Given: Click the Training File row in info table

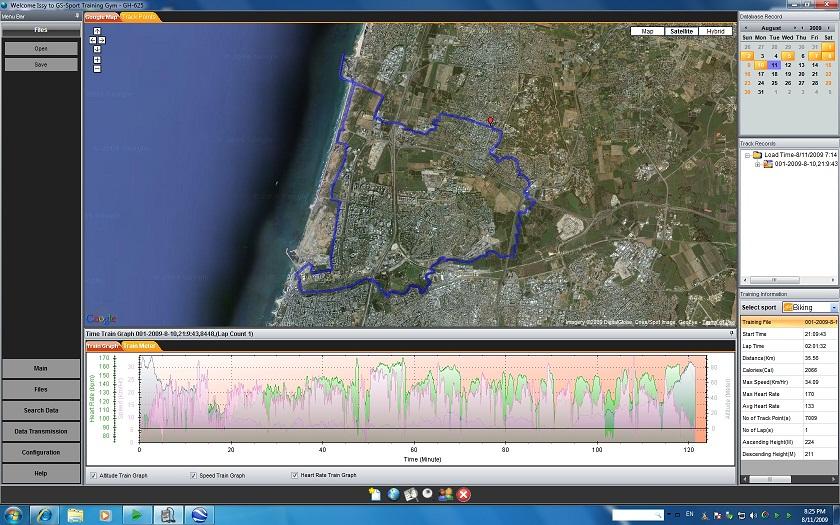Looking at the screenshot, I should pyautogui.click(x=789, y=322).
